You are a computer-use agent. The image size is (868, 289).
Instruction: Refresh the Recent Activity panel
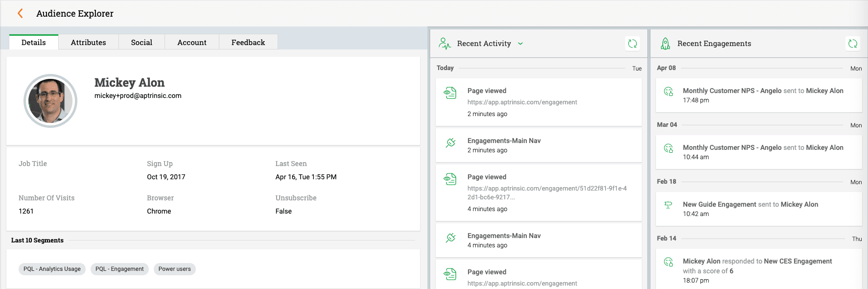633,44
